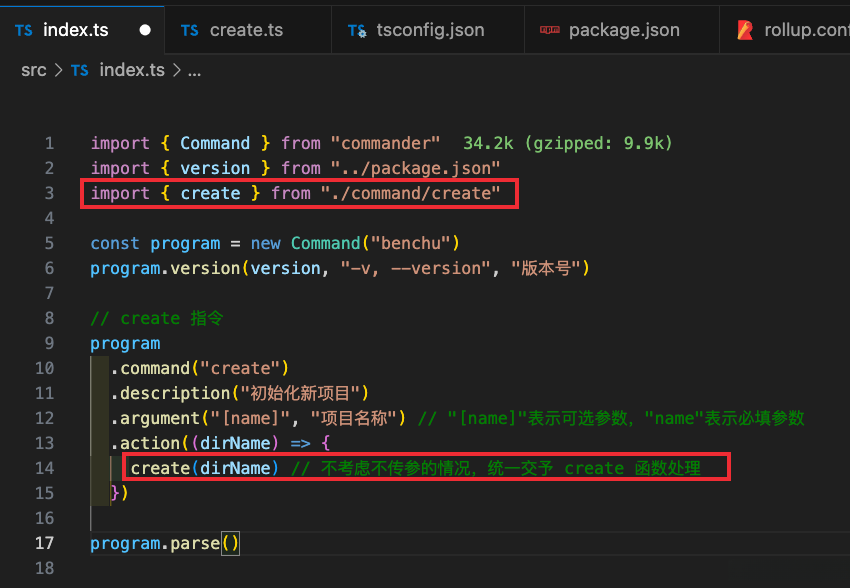Click the "benchu" string on line 5
This screenshot has width=850, height=588.
pos(410,243)
